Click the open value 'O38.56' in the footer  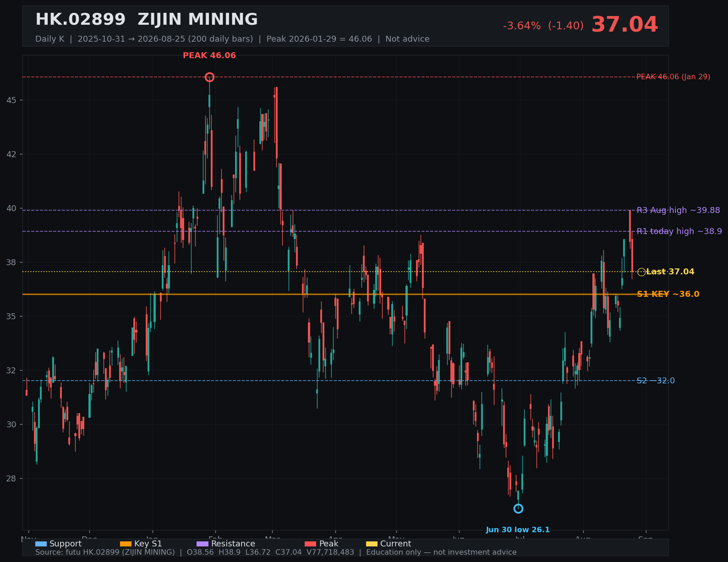click(199, 552)
